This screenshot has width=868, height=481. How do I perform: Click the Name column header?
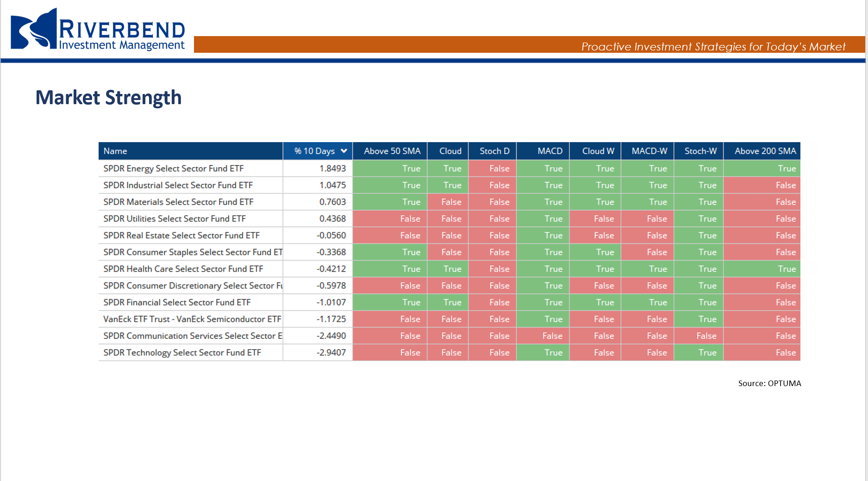pos(191,151)
